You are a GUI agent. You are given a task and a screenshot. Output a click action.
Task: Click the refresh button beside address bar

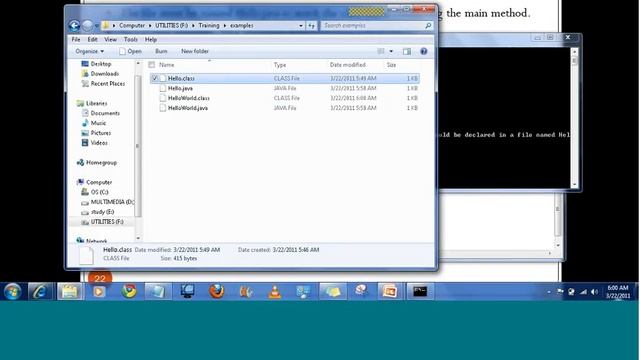click(311, 26)
